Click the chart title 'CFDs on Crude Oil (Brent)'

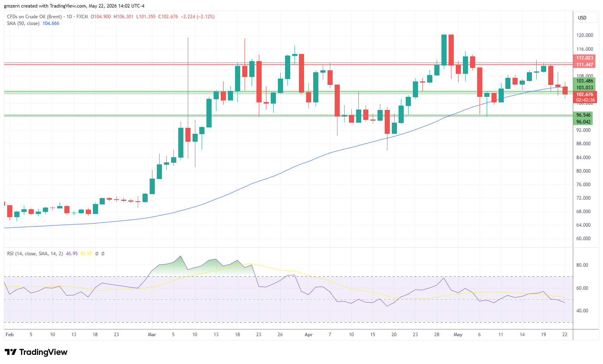(x=35, y=17)
